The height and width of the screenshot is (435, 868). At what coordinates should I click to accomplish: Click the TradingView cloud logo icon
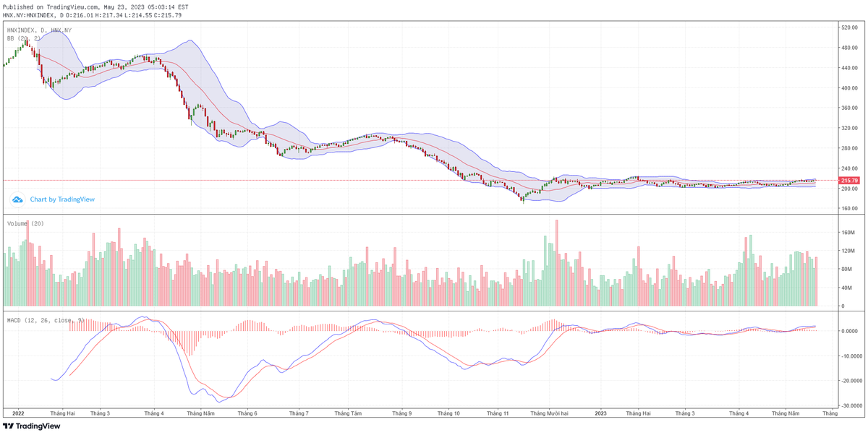pyautogui.click(x=16, y=199)
